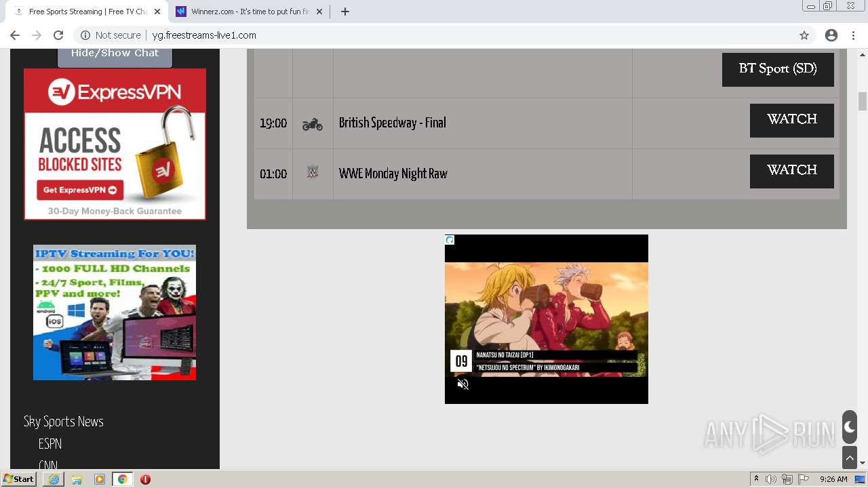The image size is (868, 488).
Task: Watch WWE Monday Night Raw
Action: click(x=791, y=171)
